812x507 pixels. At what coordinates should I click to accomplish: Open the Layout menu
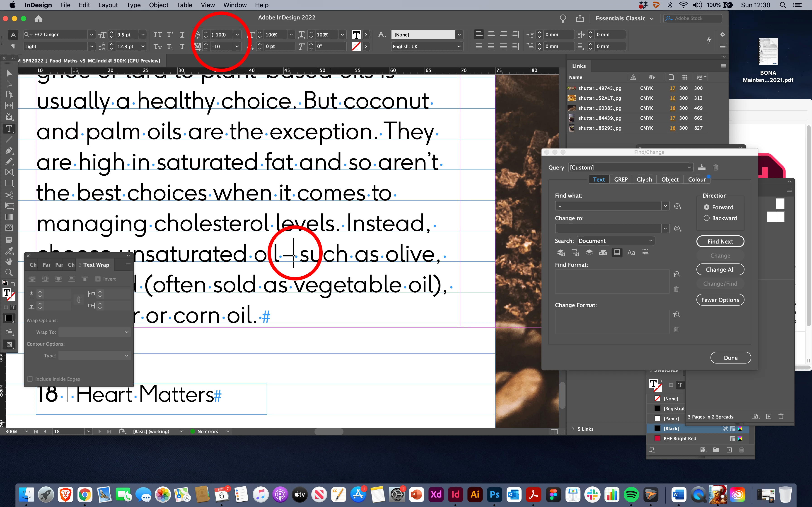(108, 5)
